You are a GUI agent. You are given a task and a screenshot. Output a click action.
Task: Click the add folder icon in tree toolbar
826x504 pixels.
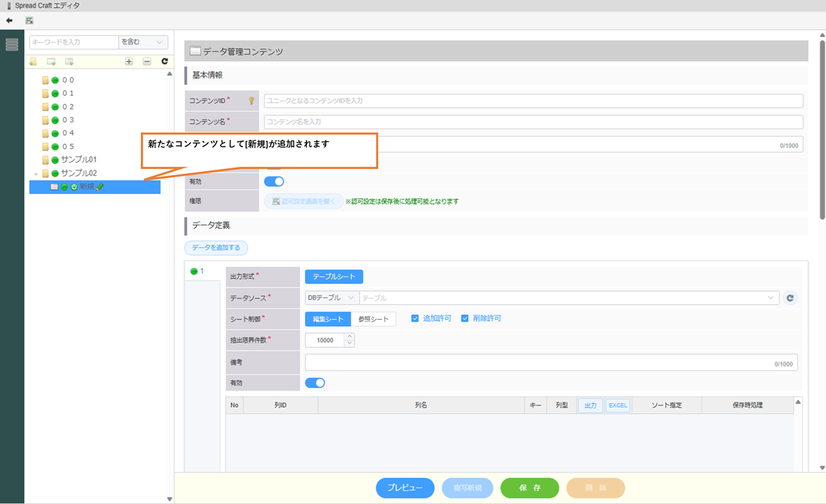pos(33,62)
